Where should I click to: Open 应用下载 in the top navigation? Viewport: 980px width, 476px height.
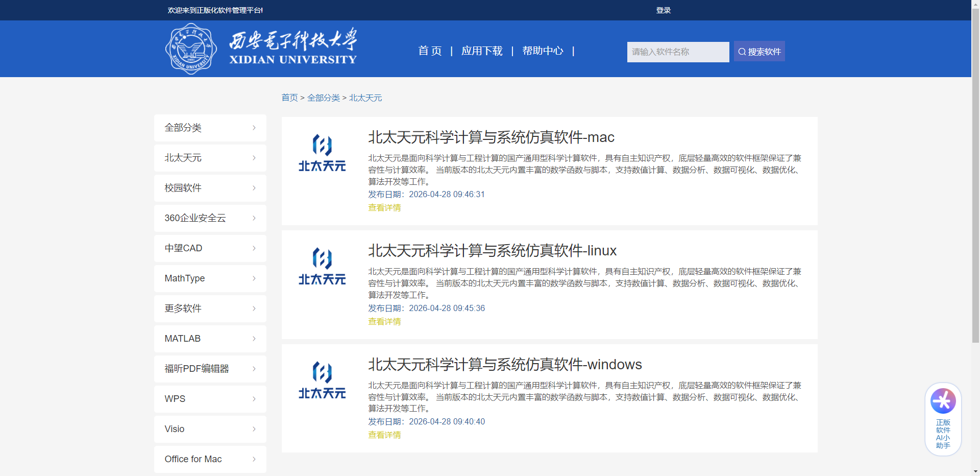[x=482, y=51]
